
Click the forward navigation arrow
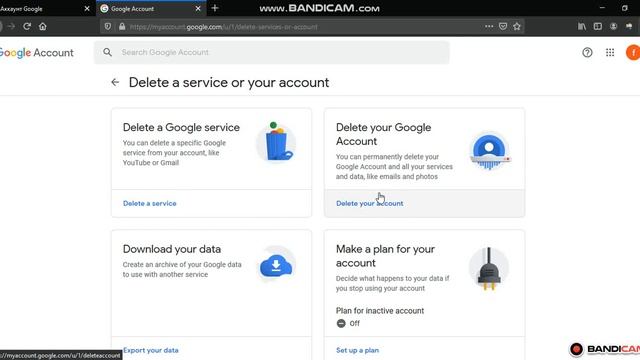click(11, 27)
